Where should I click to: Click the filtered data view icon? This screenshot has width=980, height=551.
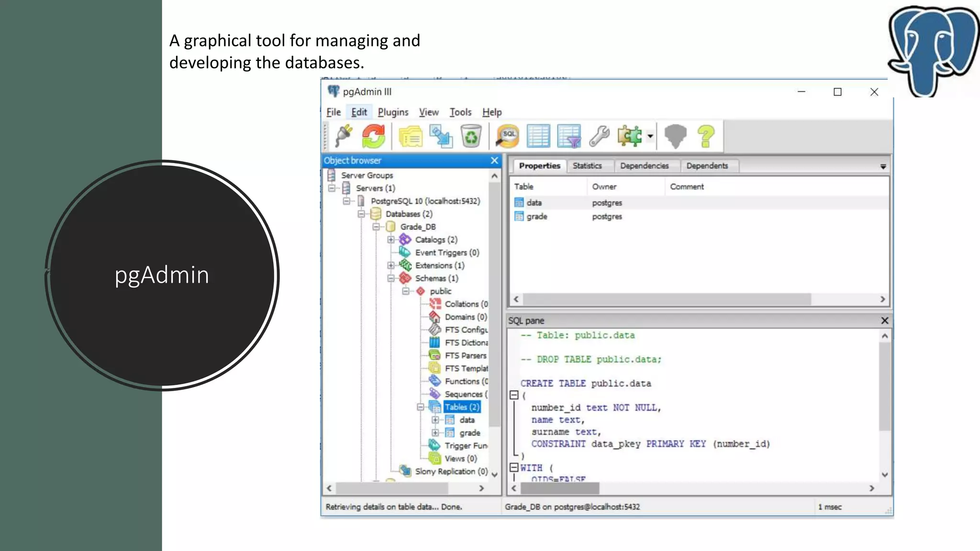point(569,136)
